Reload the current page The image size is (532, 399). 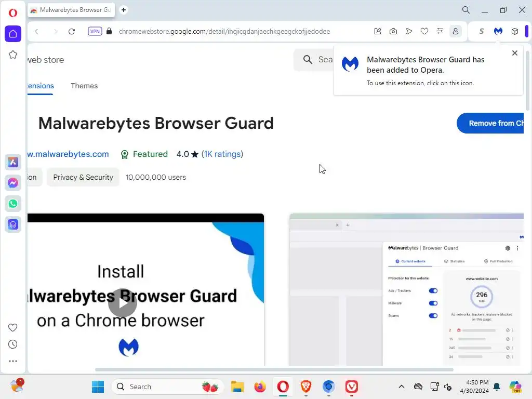point(72,32)
